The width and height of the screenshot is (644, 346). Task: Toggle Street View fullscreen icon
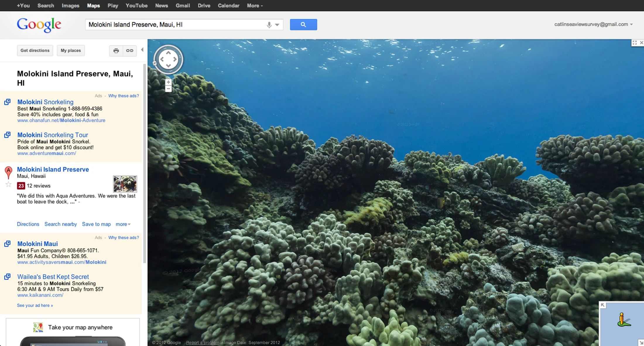tap(634, 43)
